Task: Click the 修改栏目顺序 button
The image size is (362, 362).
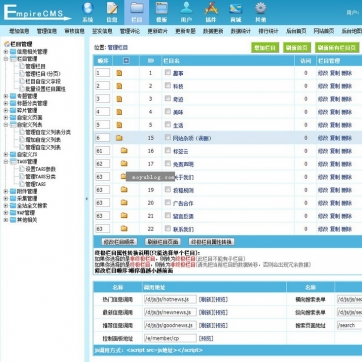Action: 119,242
